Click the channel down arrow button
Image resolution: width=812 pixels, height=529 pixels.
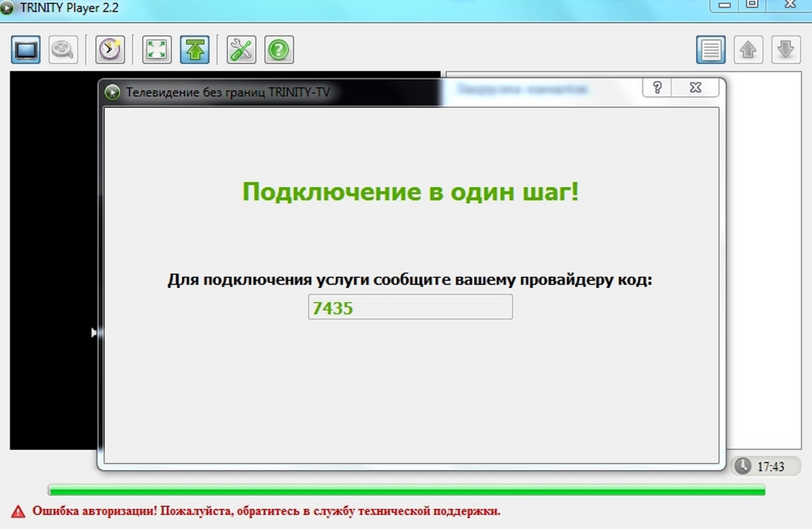click(x=786, y=50)
